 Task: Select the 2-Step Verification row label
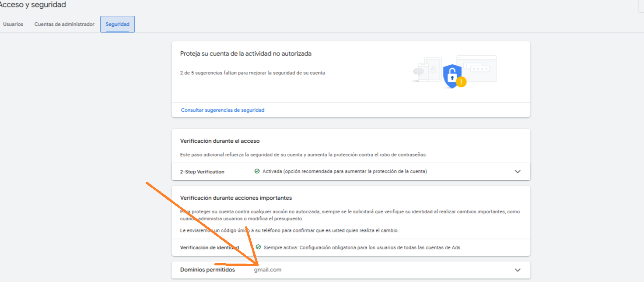pyautogui.click(x=202, y=172)
